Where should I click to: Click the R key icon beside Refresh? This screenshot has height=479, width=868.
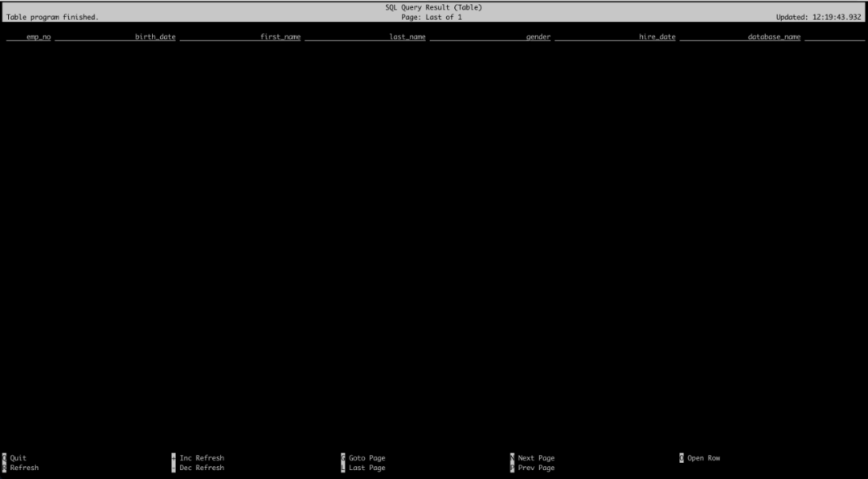coord(4,467)
